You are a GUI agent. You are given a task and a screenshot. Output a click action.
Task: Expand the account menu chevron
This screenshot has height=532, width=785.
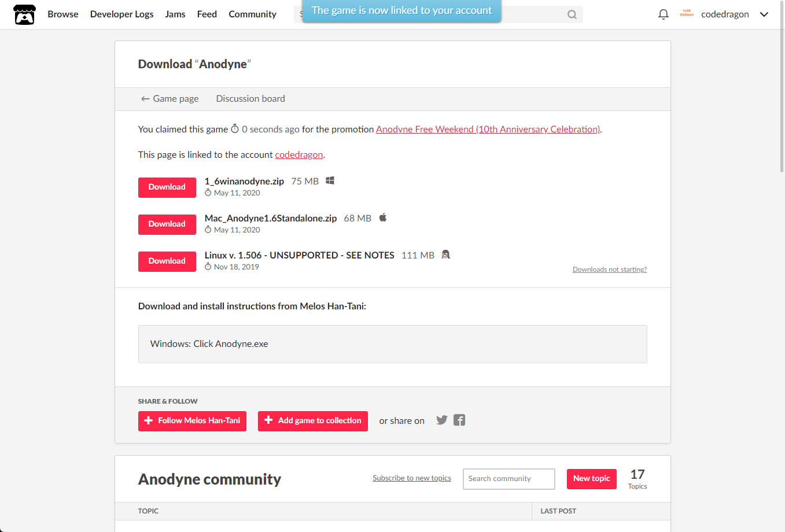[x=764, y=14]
